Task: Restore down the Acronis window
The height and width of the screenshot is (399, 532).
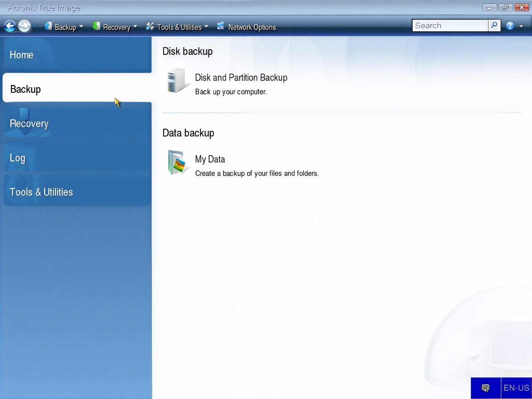Action: [505, 7]
